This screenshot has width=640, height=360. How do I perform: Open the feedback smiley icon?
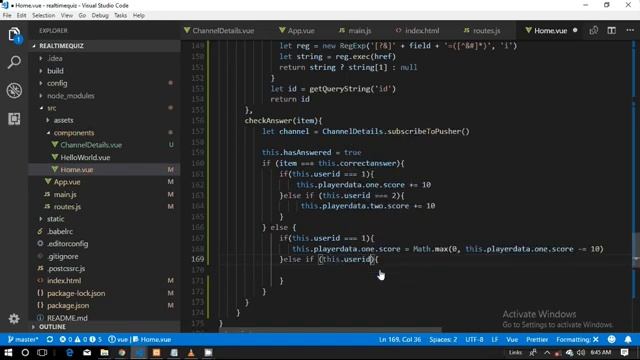(x=611, y=339)
